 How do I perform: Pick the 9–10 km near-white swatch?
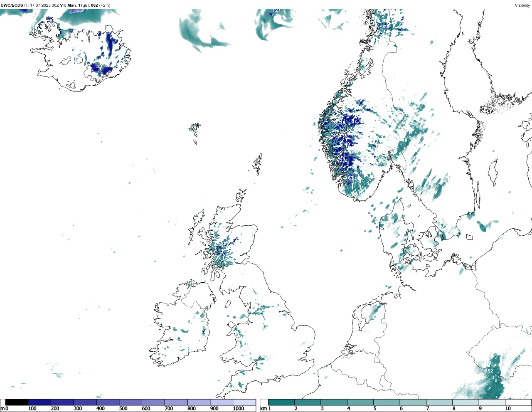pos(492,402)
